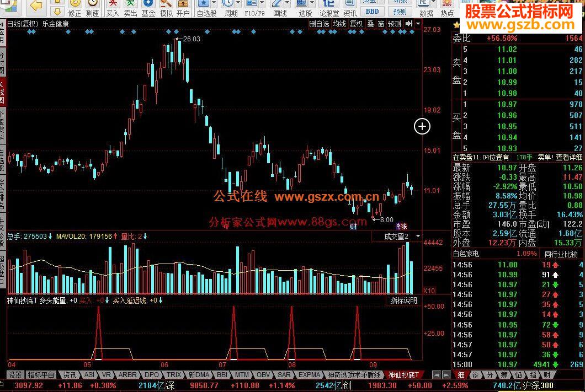The width and height of the screenshot is (585, 392).
Task: Switch to the TRIX indicator tab
Action: pos(174,374)
